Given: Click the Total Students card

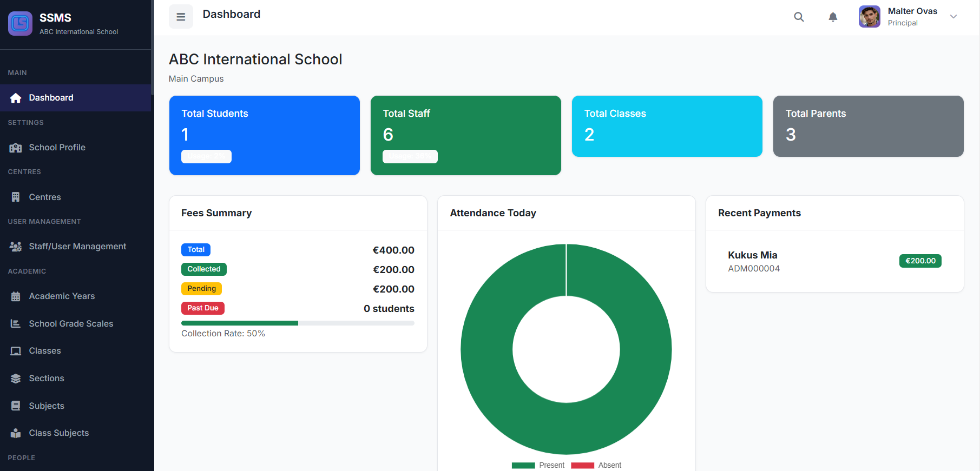Looking at the screenshot, I should pyautogui.click(x=264, y=135).
